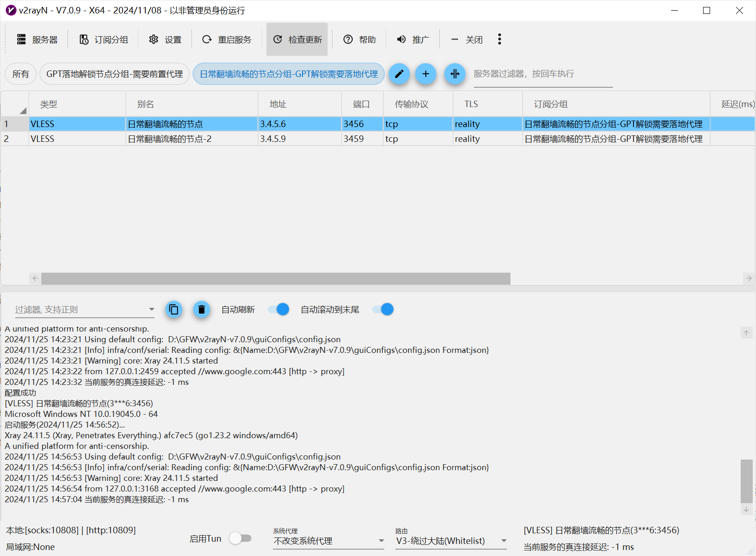Screen dimensions: 756x556
Task: Open the 服务器 servers menu
Action: (38, 39)
